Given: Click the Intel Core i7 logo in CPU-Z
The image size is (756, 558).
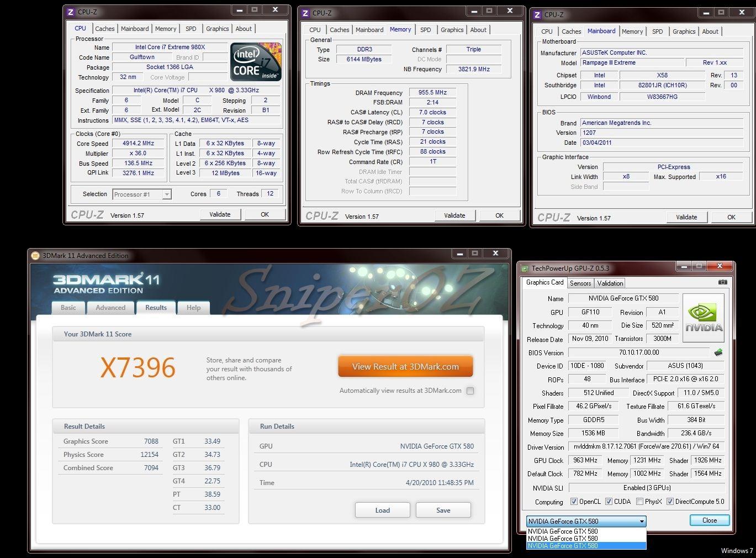Looking at the screenshot, I should point(256,62).
